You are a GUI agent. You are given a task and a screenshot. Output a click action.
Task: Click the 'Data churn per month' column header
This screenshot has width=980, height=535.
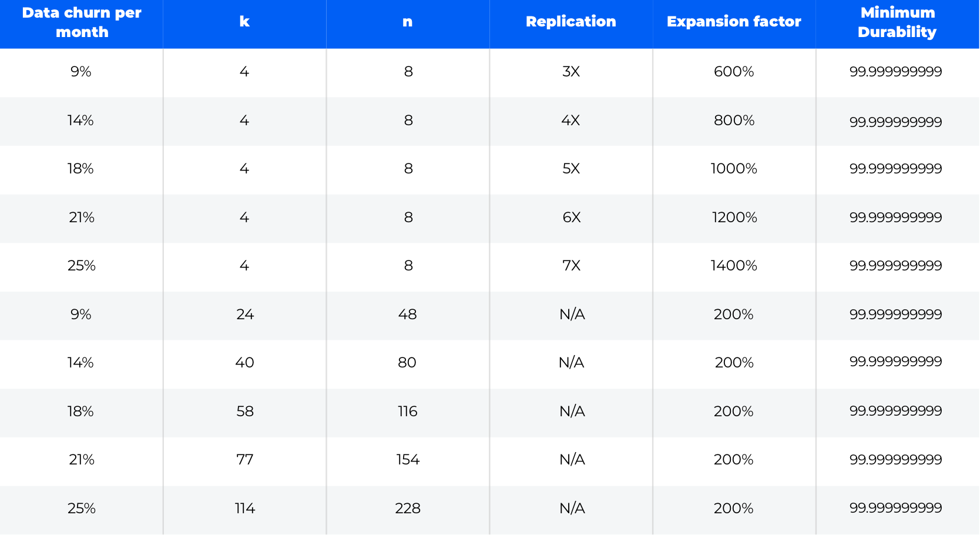tap(82, 22)
